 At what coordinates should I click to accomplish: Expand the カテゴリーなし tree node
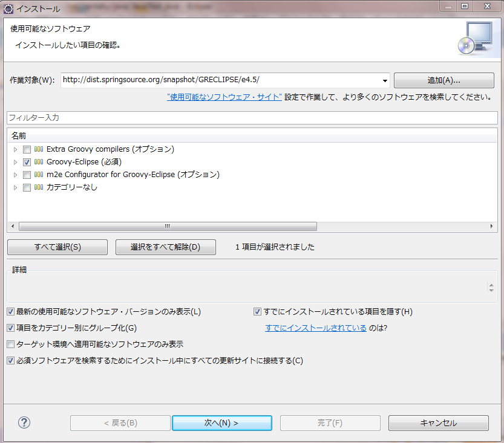[x=15, y=187]
